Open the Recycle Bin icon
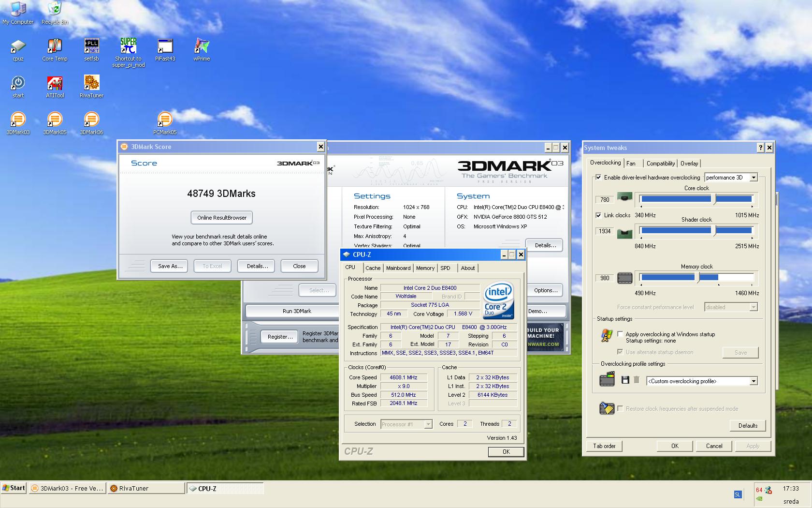This screenshot has height=508, width=812. pyautogui.click(x=55, y=14)
